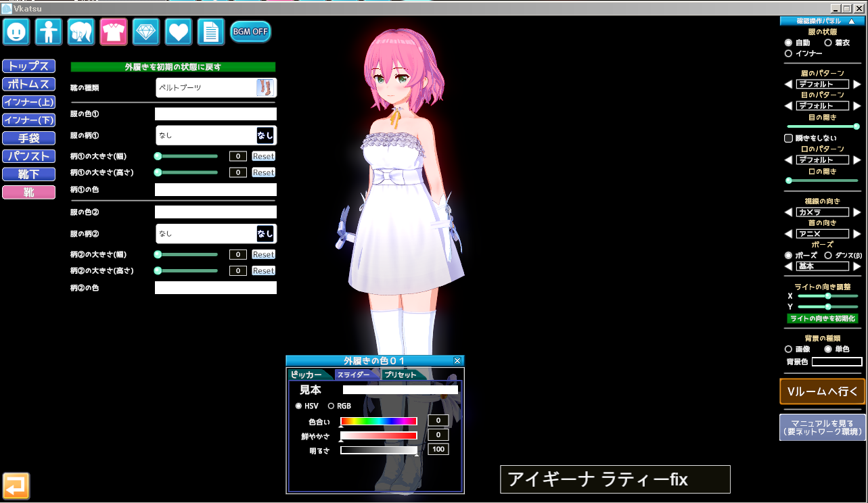Select the RGB radio button
The image size is (868, 503).
point(332,406)
